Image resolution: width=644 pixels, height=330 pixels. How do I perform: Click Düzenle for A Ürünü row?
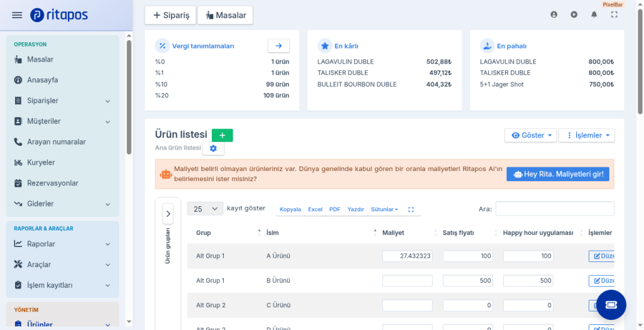coord(601,256)
